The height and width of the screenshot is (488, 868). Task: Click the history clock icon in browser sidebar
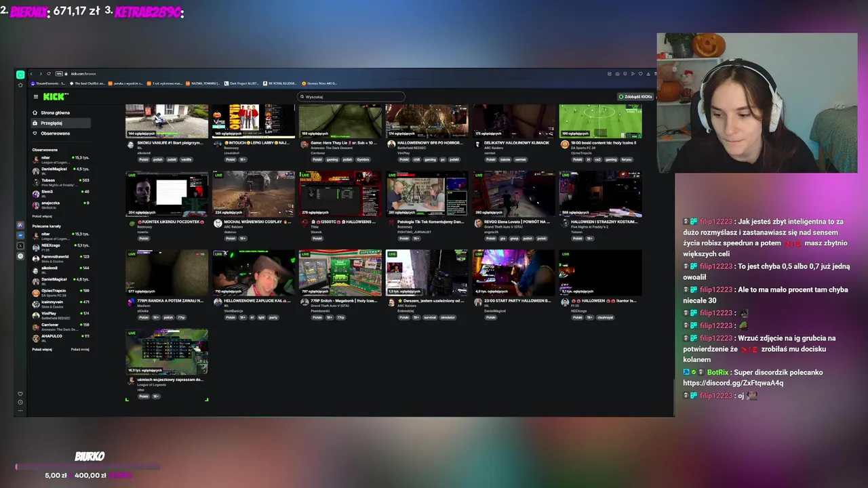tap(20, 403)
